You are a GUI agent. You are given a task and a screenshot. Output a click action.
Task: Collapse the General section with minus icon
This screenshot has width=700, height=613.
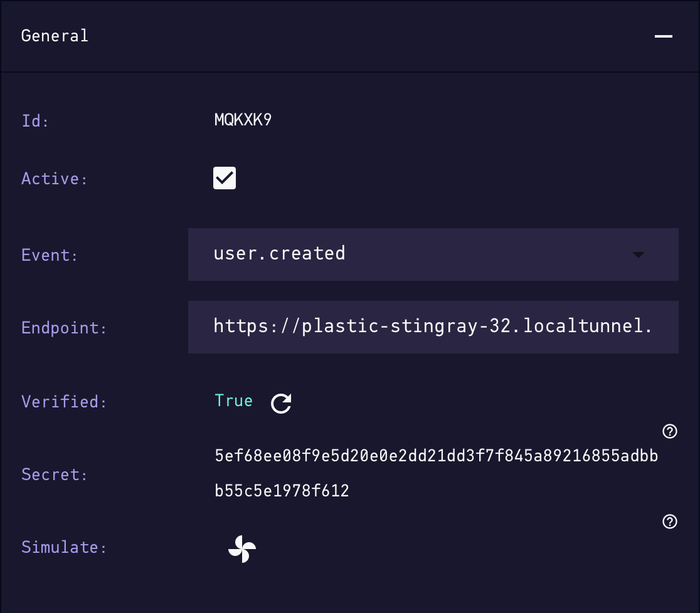[664, 36]
